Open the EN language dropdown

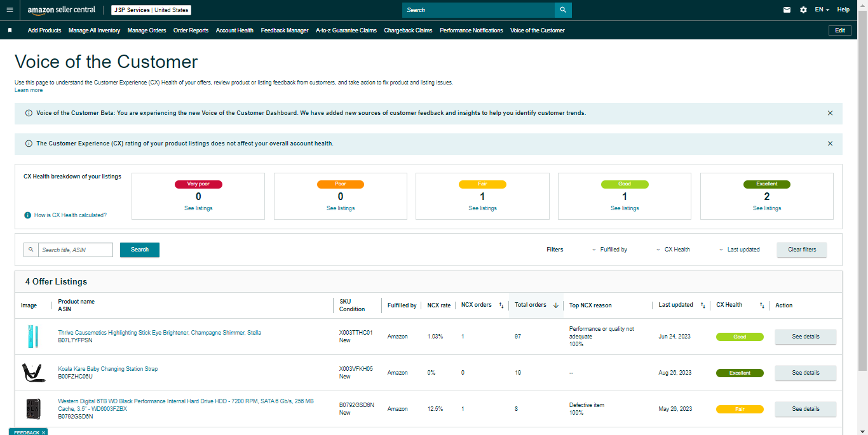click(x=822, y=10)
